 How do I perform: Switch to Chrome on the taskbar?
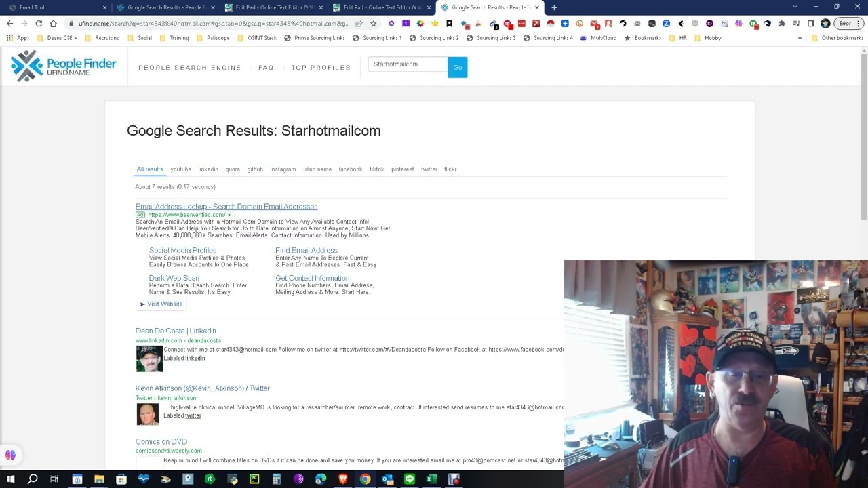(365, 479)
